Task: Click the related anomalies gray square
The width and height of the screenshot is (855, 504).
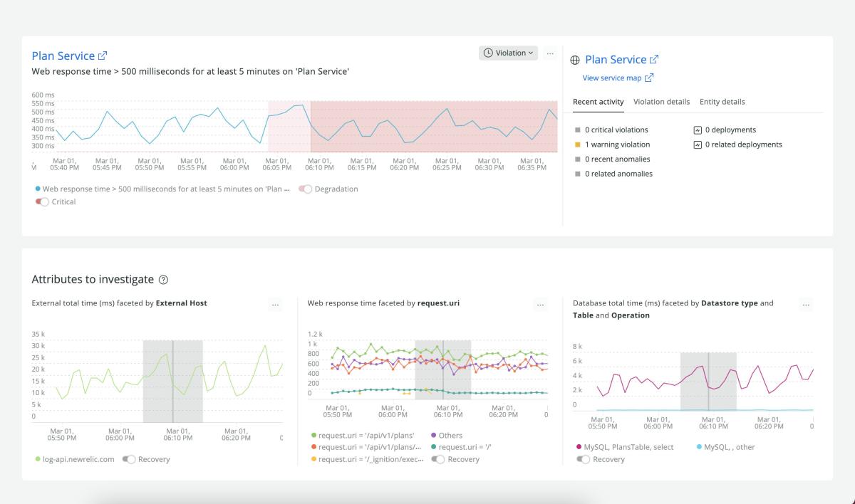Action: tap(578, 174)
